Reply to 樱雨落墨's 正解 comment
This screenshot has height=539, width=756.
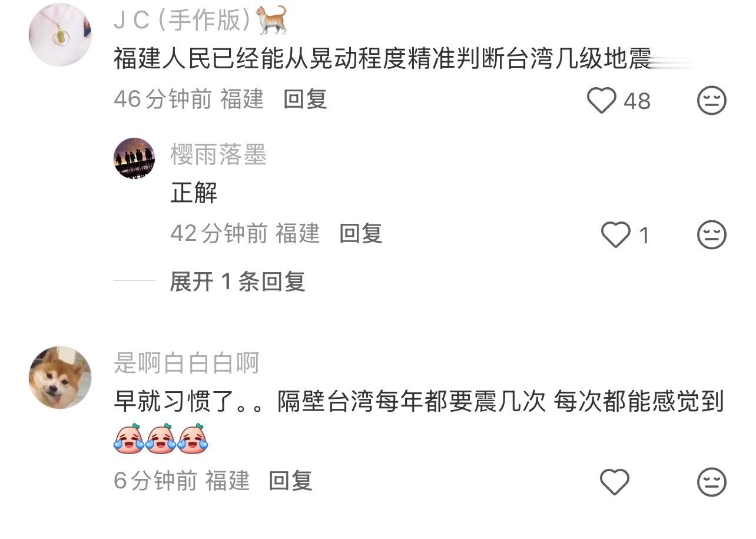point(361,234)
